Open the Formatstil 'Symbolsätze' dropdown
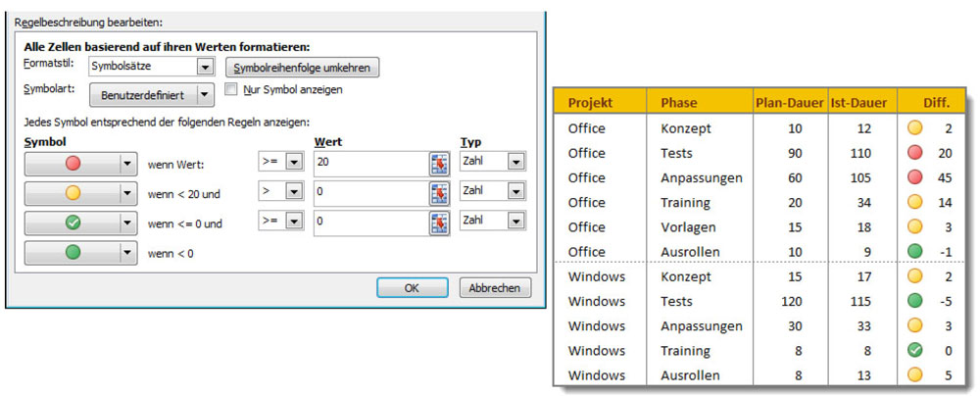The image size is (980, 396). (204, 67)
